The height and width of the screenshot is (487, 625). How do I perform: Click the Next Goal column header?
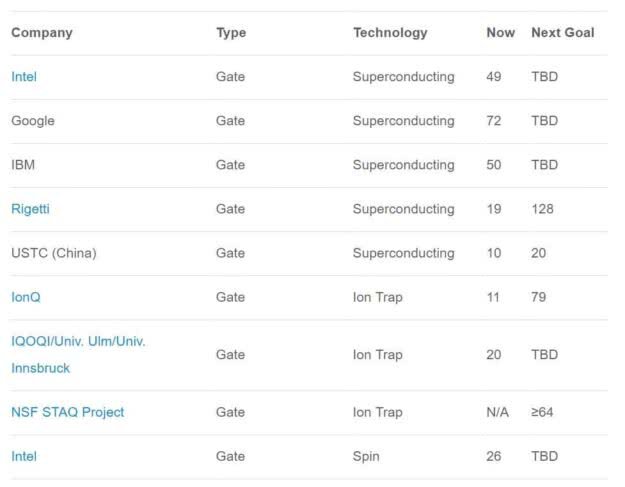[563, 33]
